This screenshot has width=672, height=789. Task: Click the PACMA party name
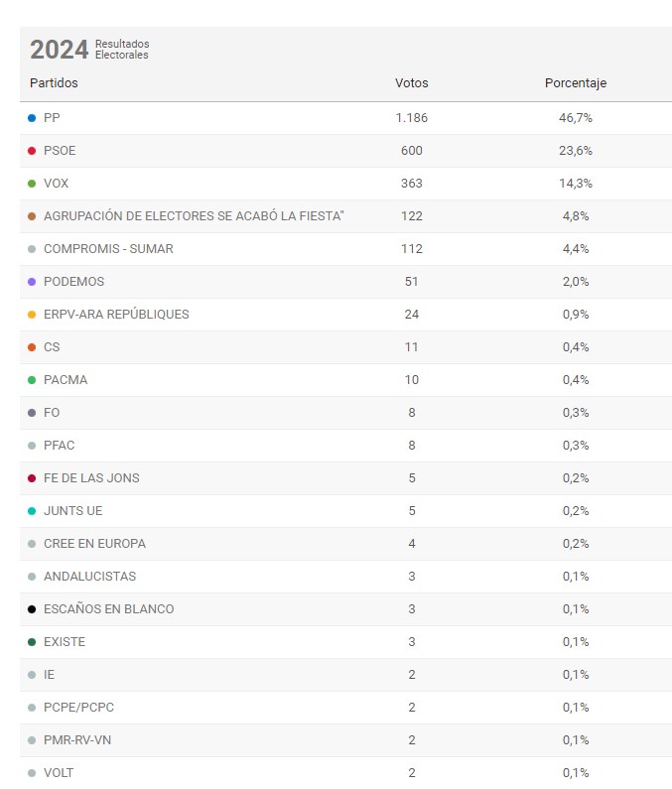tap(66, 380)
